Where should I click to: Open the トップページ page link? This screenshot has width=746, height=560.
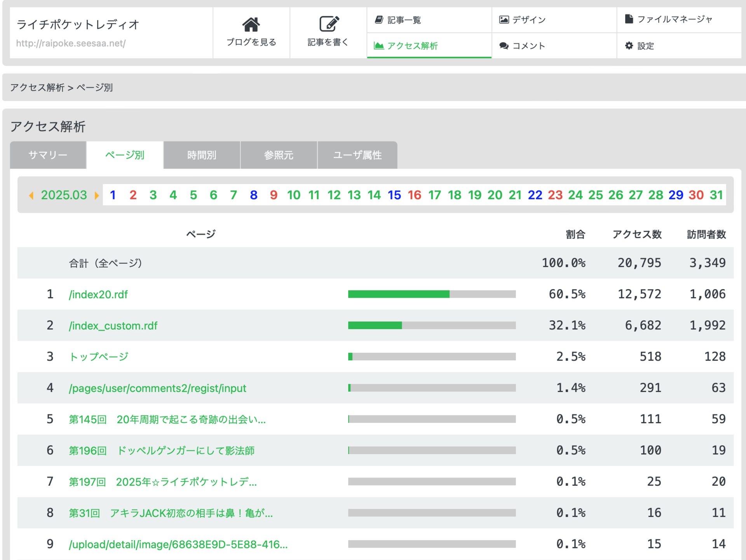click(x=99, y=357)
